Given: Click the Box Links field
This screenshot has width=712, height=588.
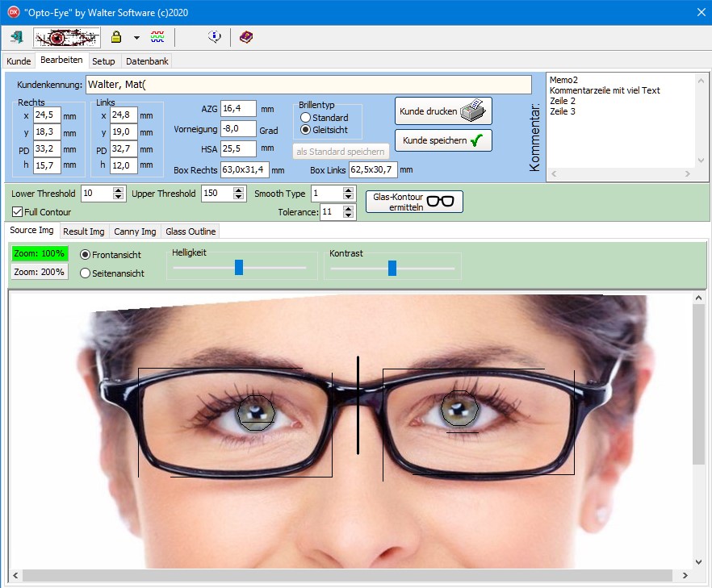Looking at the screenshot, I should coord(373,170).
